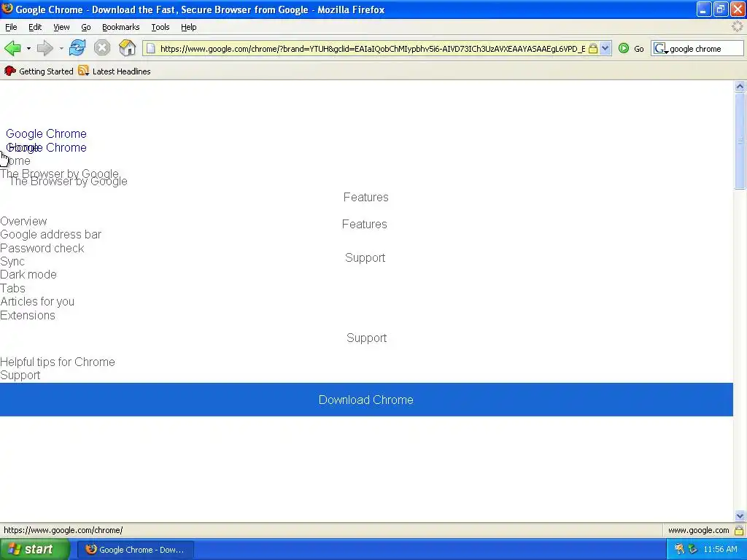Click the Forward navigation arrow
Screen dimensions: 747x560
[x=45, y=48]
